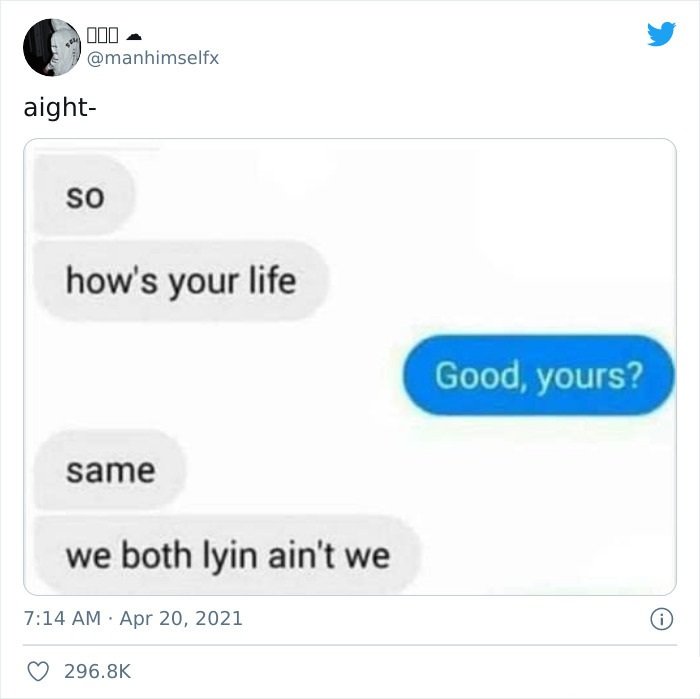Select the 'aight-' tweet text
The width and height of the screenshot is (700, 699).
point(60,108)
